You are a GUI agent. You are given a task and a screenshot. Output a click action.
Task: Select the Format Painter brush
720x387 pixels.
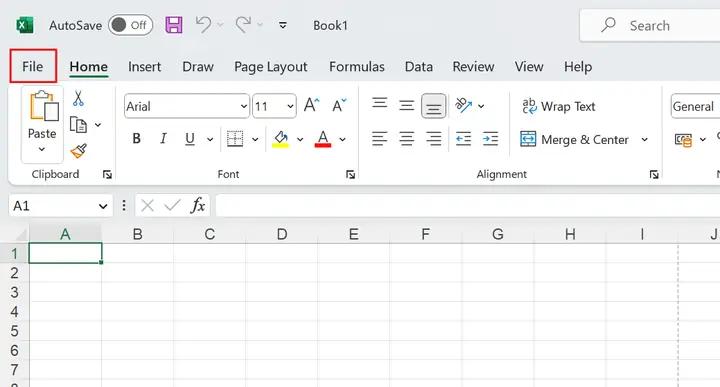(x=79, y=151)
